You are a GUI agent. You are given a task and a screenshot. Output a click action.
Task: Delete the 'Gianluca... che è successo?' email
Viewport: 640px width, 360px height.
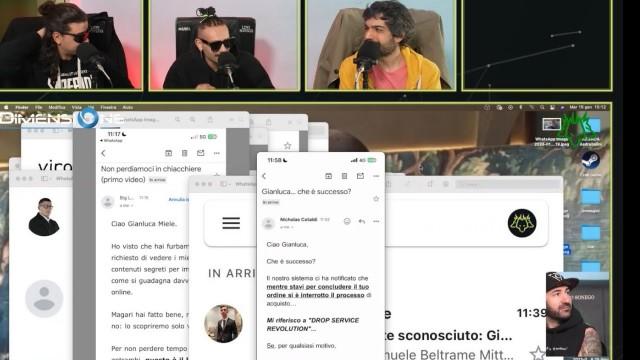click(x=344, y=176)
